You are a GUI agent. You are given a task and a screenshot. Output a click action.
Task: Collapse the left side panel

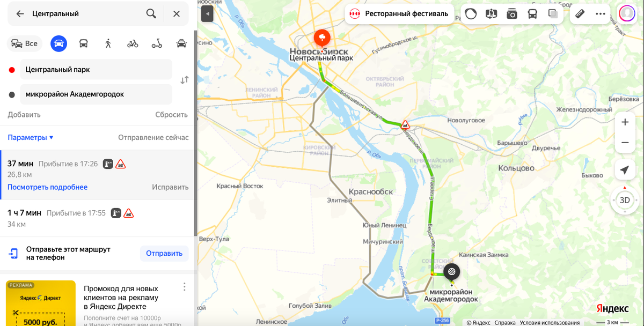pyautogui.click(x=207, y=14)
